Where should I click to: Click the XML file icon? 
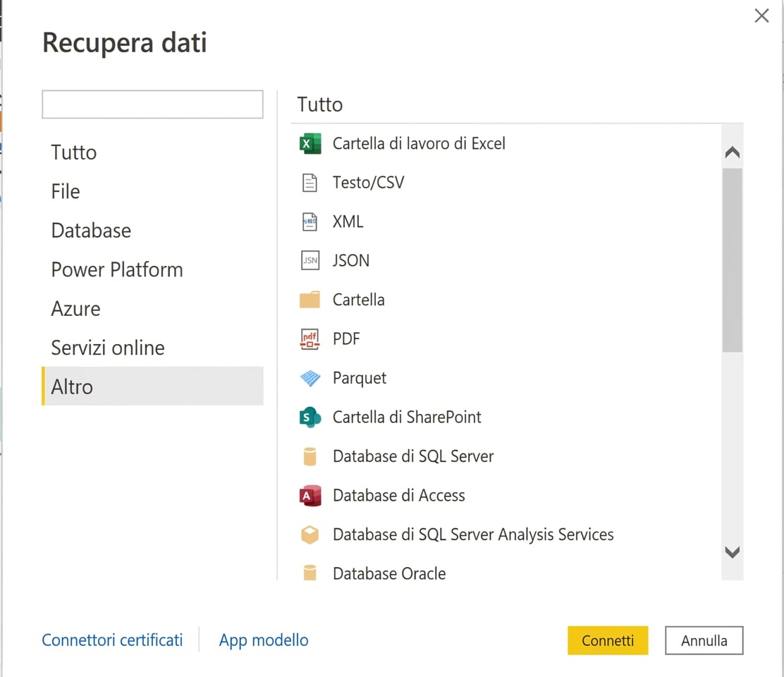coord(310,222)
